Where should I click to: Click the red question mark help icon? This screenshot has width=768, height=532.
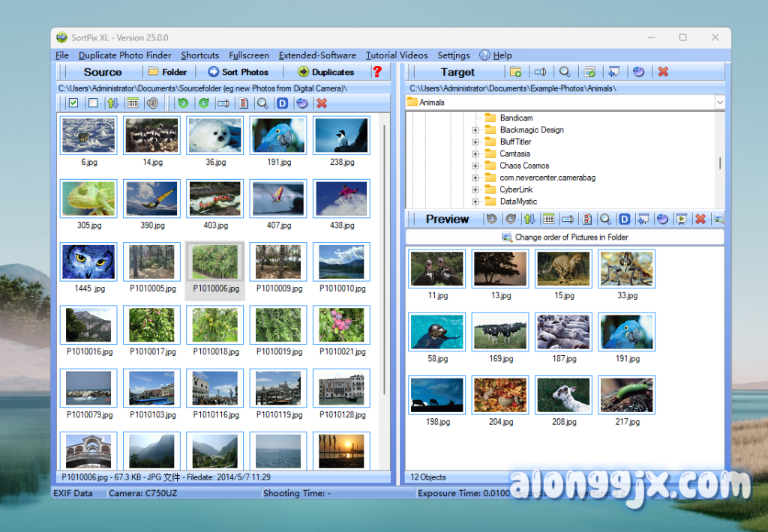(376, 72)
